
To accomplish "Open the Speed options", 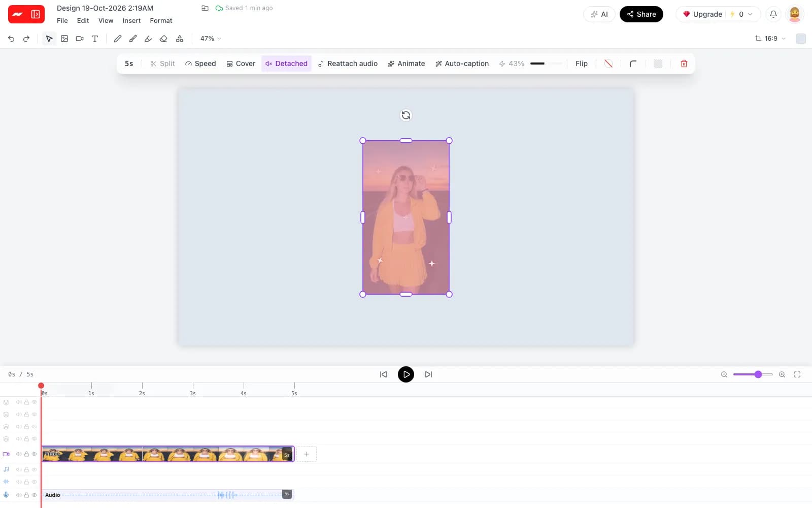I will pos(200,63).
